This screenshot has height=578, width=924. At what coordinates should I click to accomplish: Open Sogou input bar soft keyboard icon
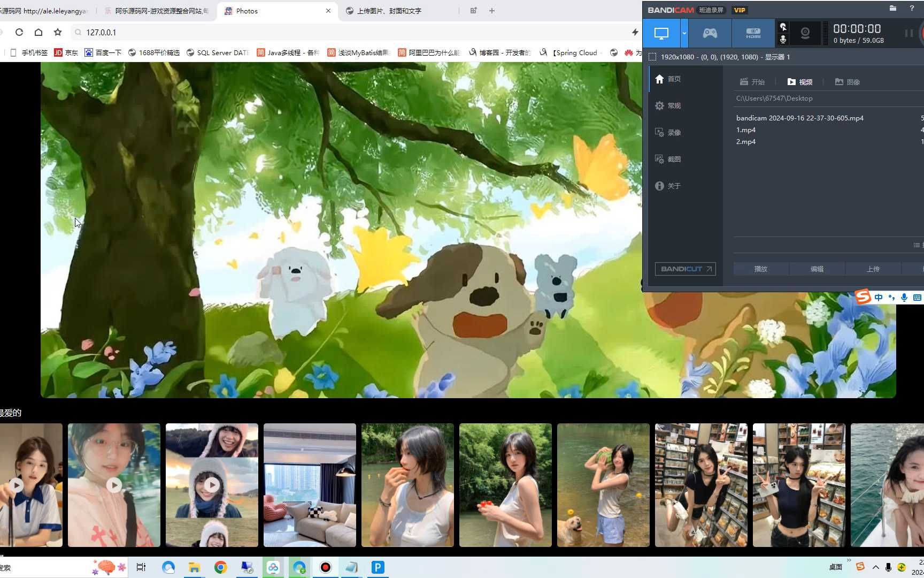[917, 297]
